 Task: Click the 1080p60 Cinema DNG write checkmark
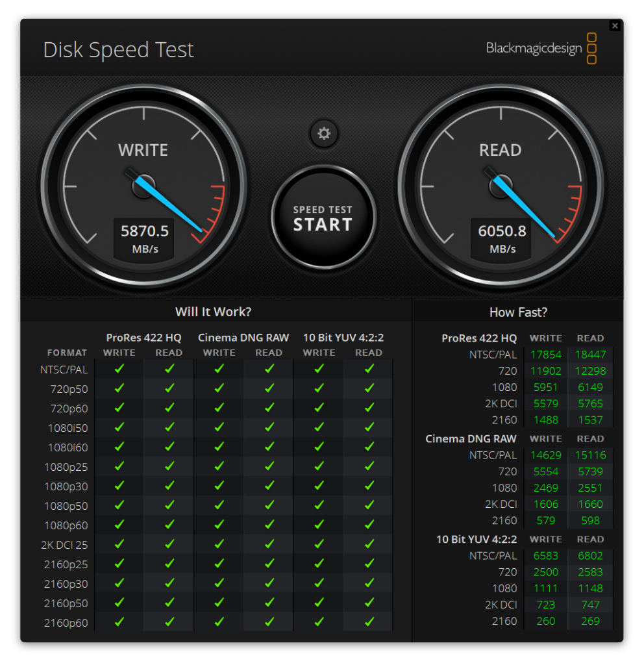click(x=219, y=525)
